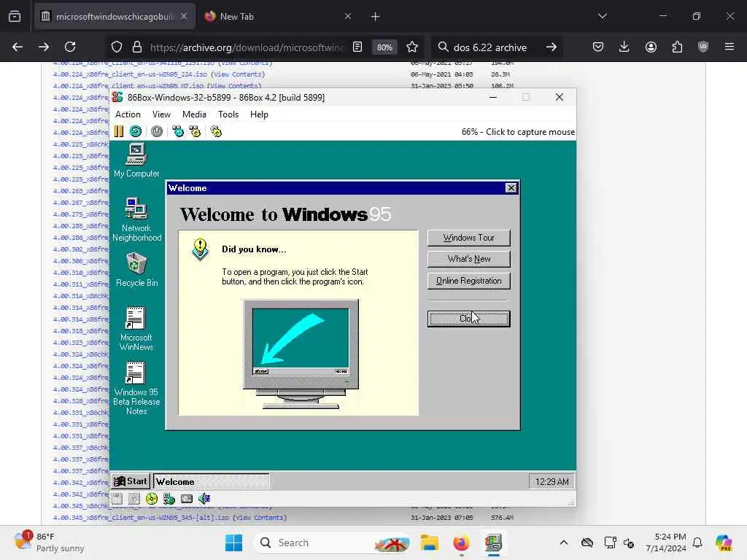Open the Action menu in 86Box
Viewport: 747px width, 560px height.
pyautogui.click(x=128, y=114)
